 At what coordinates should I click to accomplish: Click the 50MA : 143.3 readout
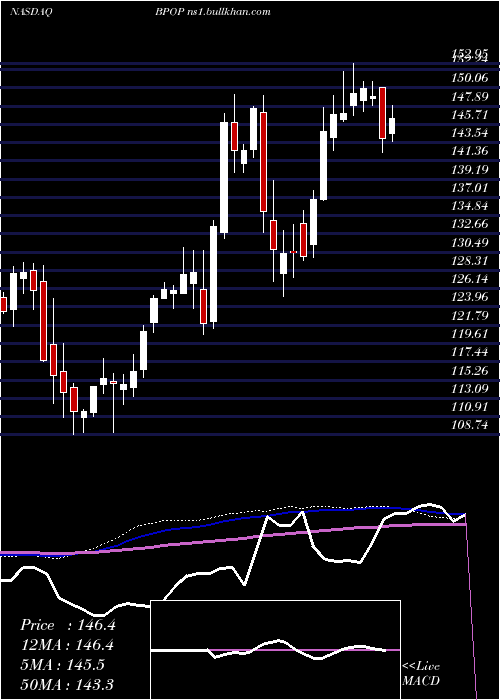pos(67,684)
